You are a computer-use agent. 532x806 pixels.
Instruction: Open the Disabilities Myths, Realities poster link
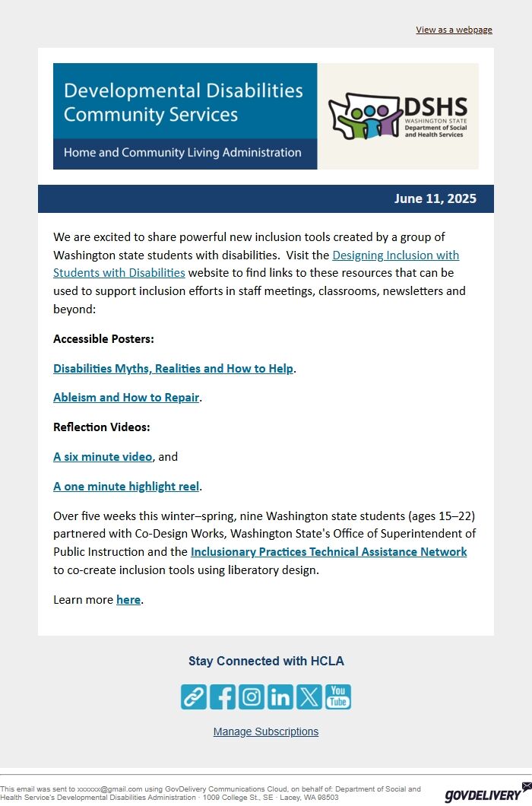(172, 368)
